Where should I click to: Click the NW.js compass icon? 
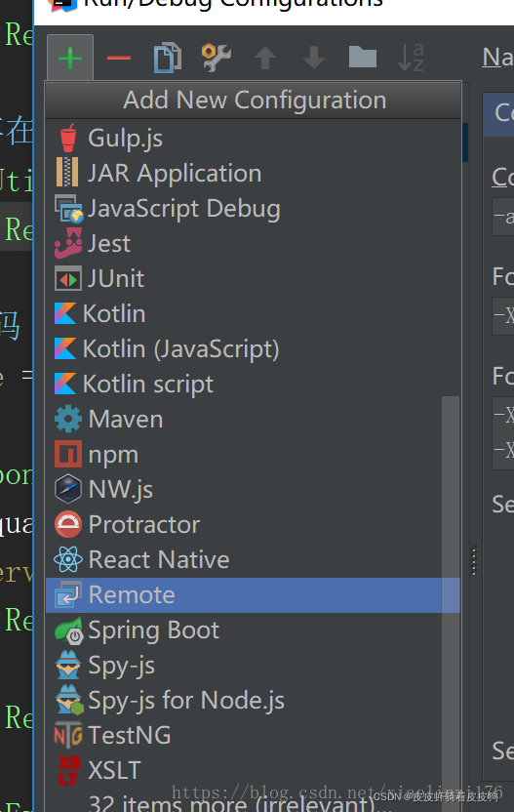(x=68, y=489)
